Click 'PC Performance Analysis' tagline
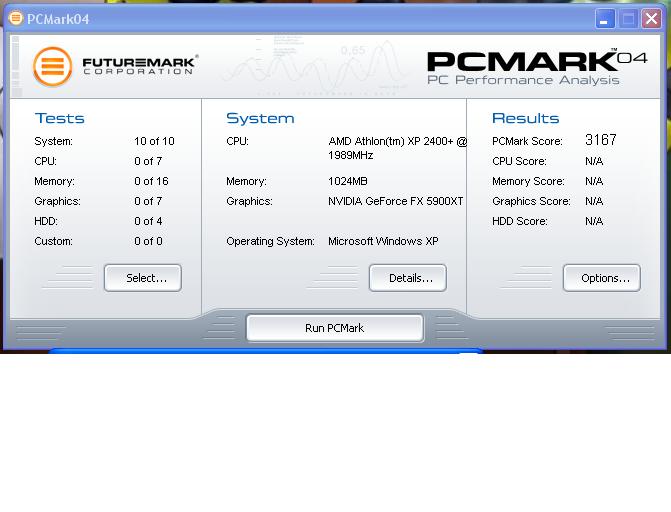 pyautogui.click(x=523, y=80)
